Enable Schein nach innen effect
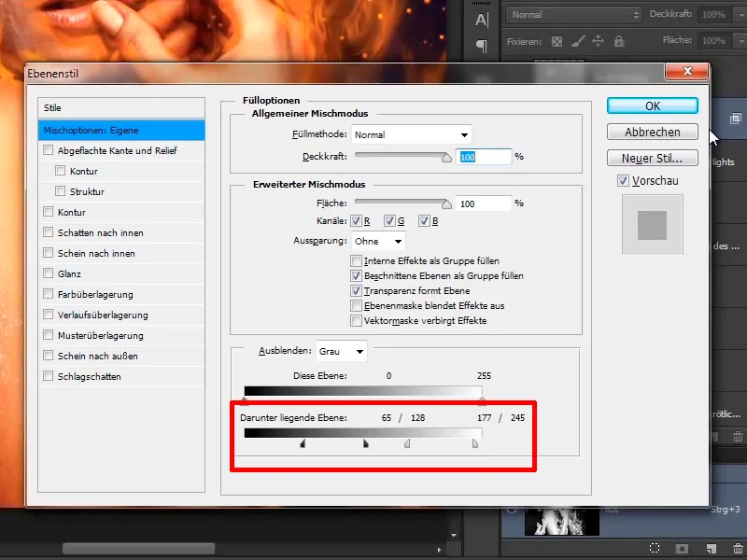Screen dimensions: 747x560 click(x=49, y=253)
